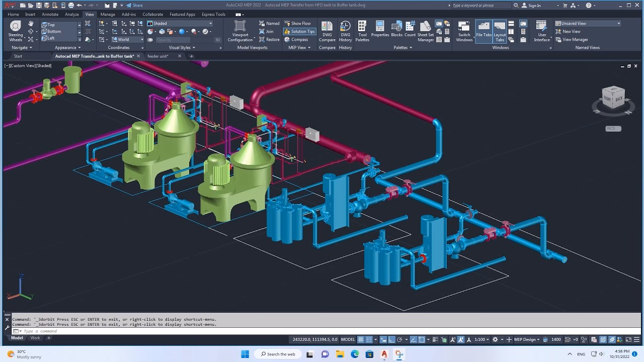Launch the Sheet Set Manager
The width and height of the screenshot is (644, 362).
pyautogui.click(x=425, y=30)
